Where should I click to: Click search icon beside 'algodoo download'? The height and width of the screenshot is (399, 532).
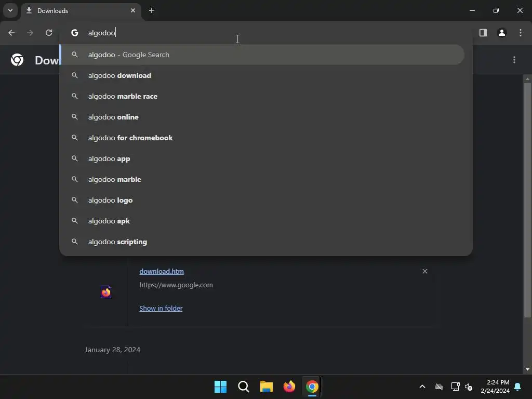point(75,75)
